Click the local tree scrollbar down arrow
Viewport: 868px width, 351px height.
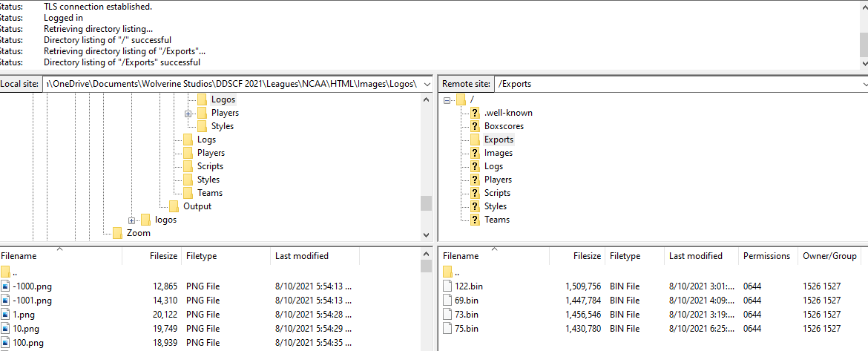[427, 234]
